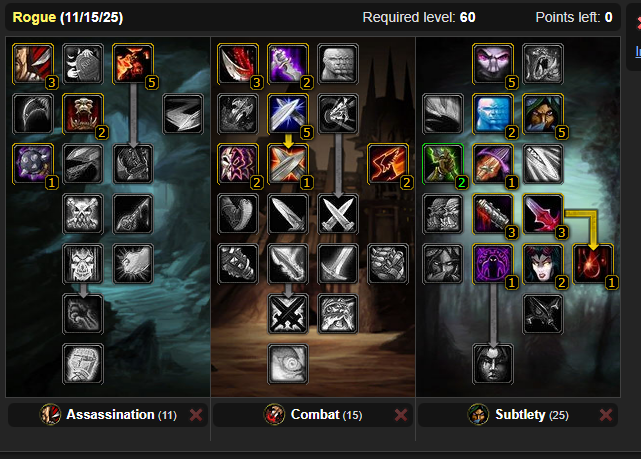Screen dimensions: 641x459
Task: Click the Malice talent with 5 points
Action: pos(133,64)
